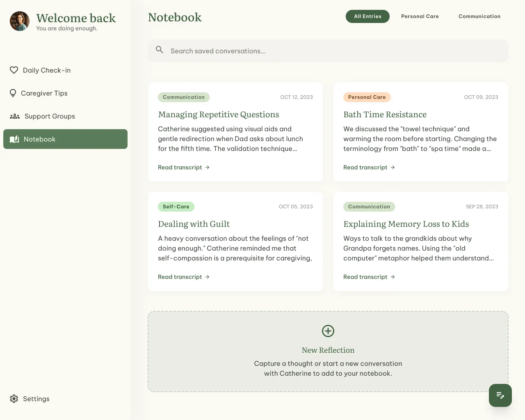Viewport: 525px width, 420px height.
Task: Click the Communication tag on Managing Repetitive Questions
Action: click(184, 97)
